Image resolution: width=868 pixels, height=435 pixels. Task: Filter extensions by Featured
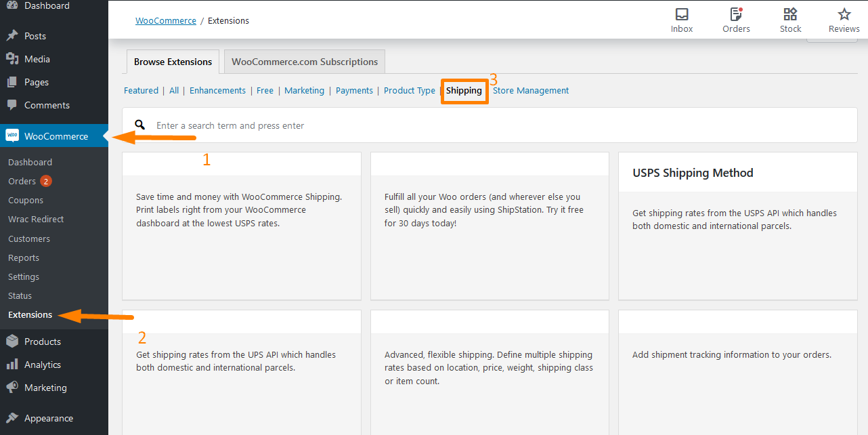point(141,90)
